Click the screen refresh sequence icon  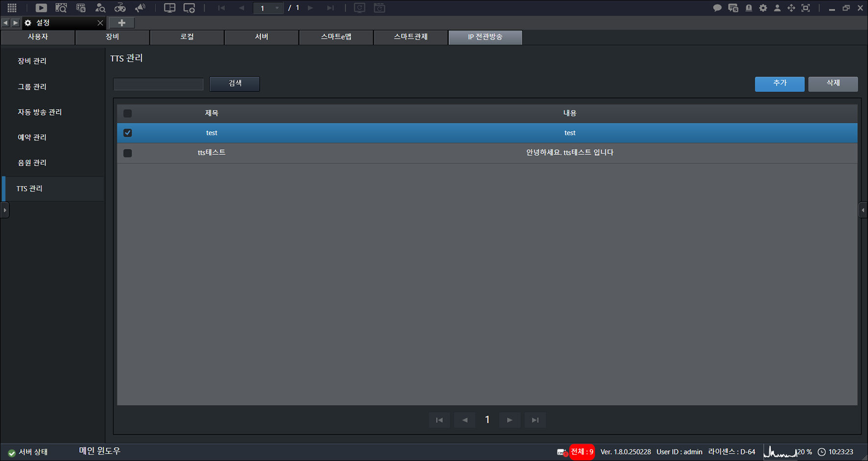(360, 8)
